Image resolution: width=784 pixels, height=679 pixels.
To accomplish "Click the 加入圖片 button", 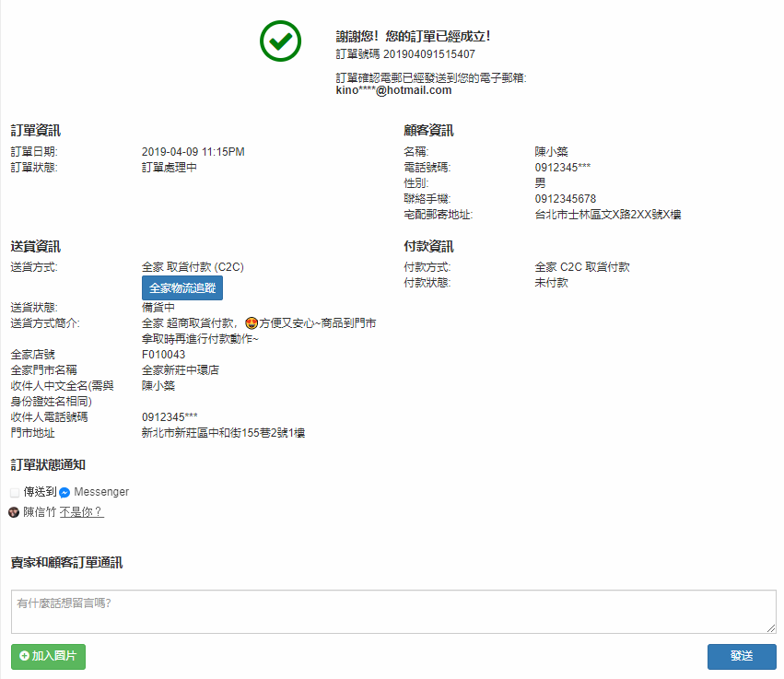I will point(49,656).
